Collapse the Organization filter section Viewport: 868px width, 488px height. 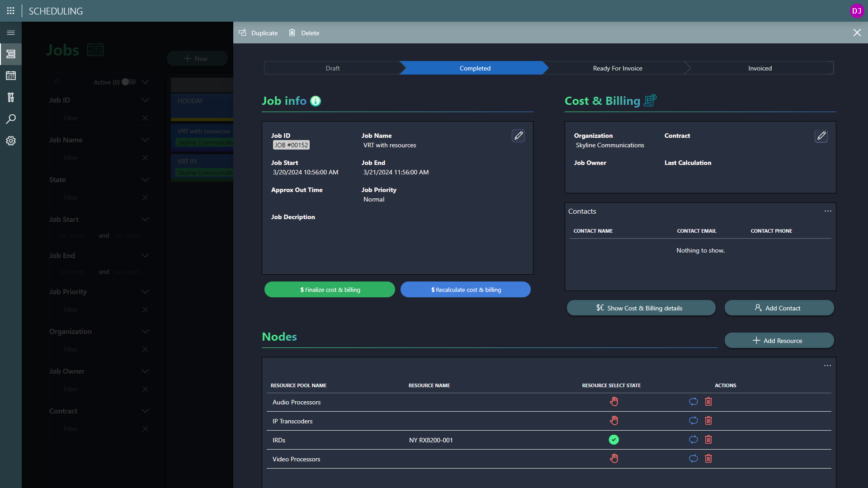tap(145, 331)
